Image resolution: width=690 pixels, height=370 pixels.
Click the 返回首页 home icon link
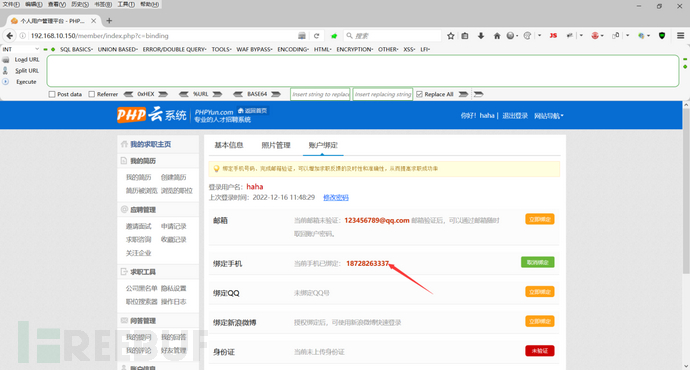252,111
